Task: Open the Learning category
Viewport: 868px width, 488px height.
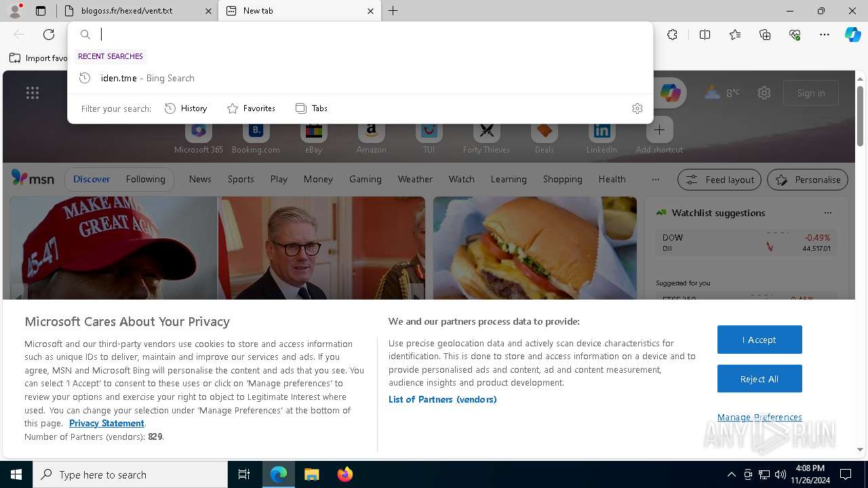Action: (x=509, y=179)
